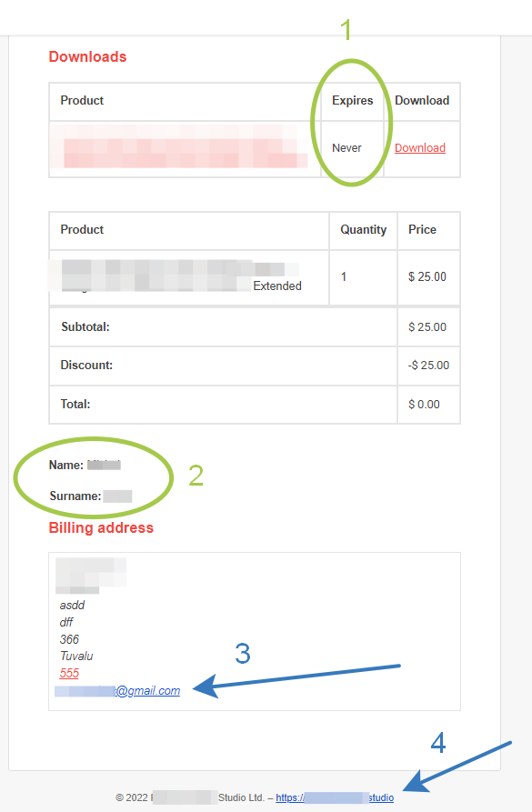This screenshot has height=812, width=532.
Task: Open the gmail.com email address link
Action: coord(117,691)
